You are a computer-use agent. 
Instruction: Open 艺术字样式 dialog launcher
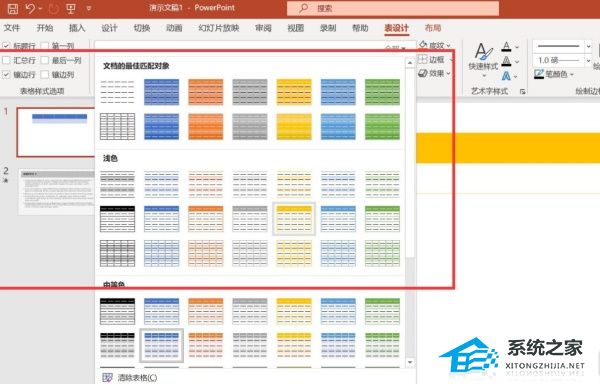pyautogui.click(x=522, y=91)
